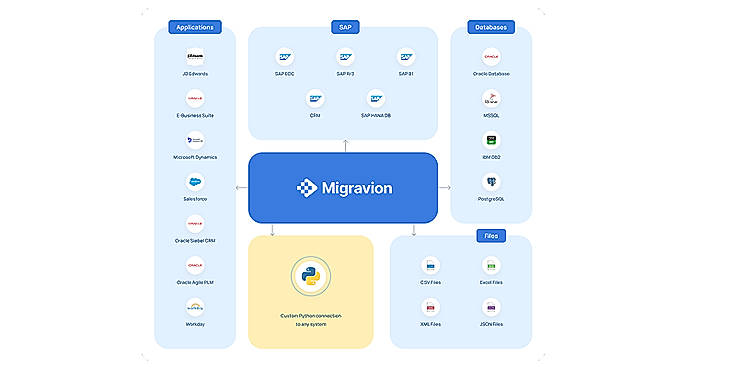Select the IBM DB2 icon
The height and width of the screenshot is (368, 736).
pos(491,140)
